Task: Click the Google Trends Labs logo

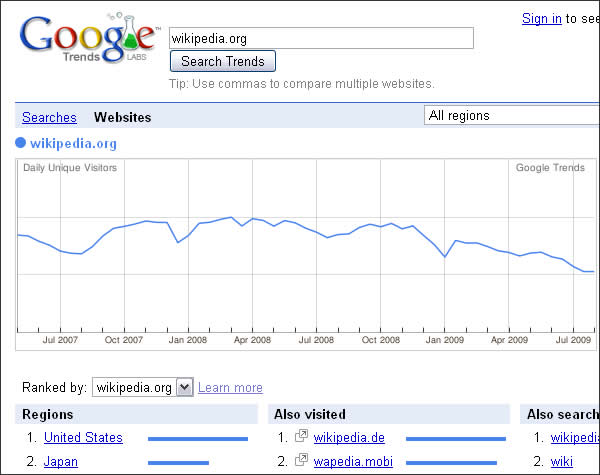Action: (x=88, y=43)
